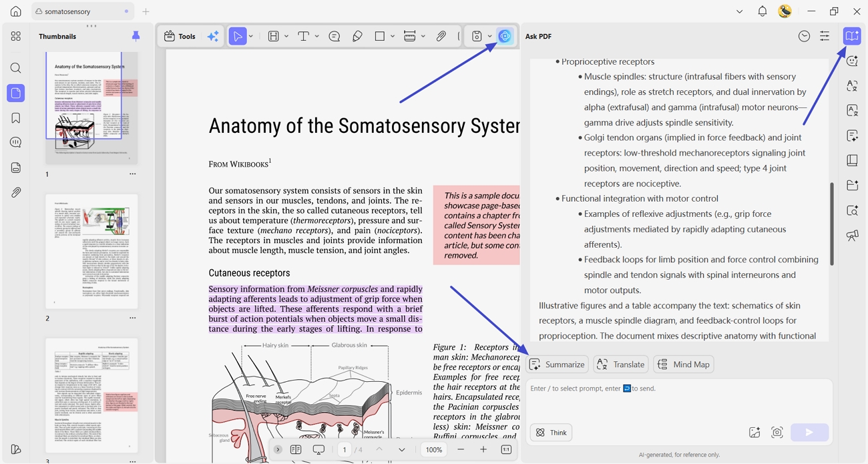Add a new tab with plus
868x464 pixels.
pos(146,11)
